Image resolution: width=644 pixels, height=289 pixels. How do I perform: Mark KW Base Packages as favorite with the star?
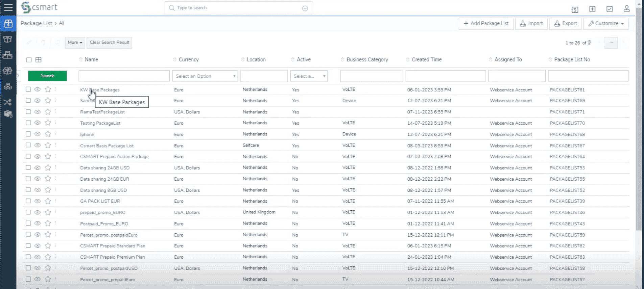click(48, 89)
